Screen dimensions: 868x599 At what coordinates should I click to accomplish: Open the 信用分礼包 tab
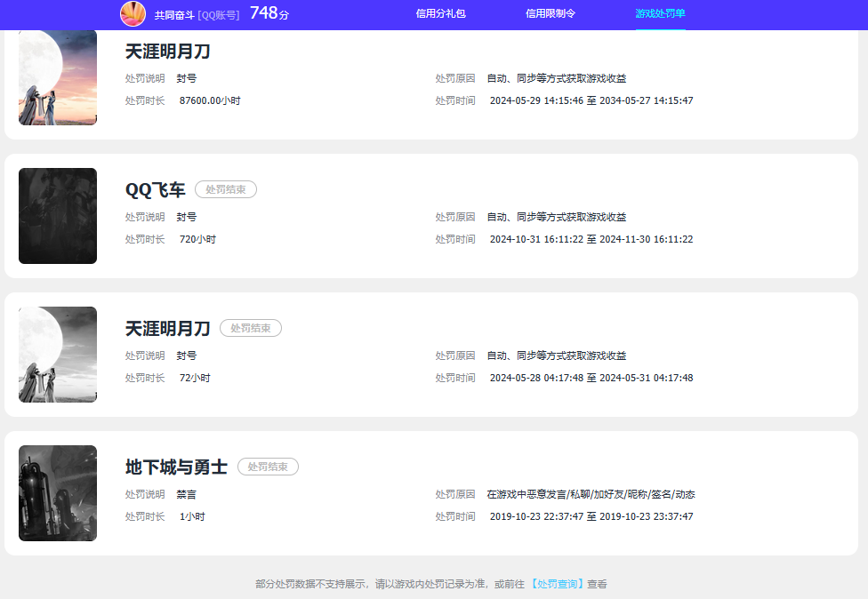[x=440, y=14]
